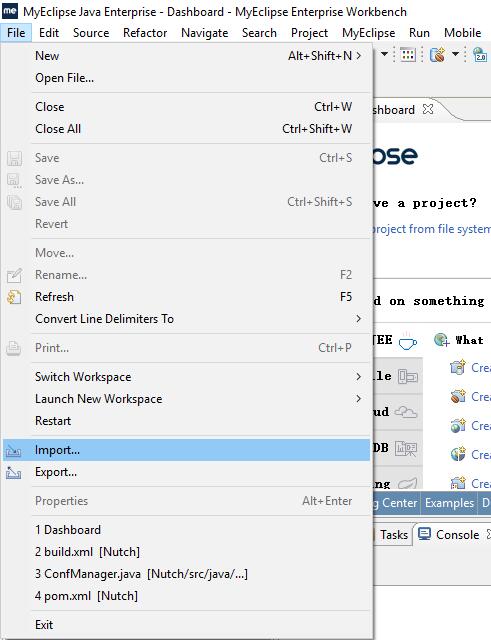Choose Open File... from File menu
Image resolution: width=491 pixels, height=640 pixels.
[x=187, y=78]
